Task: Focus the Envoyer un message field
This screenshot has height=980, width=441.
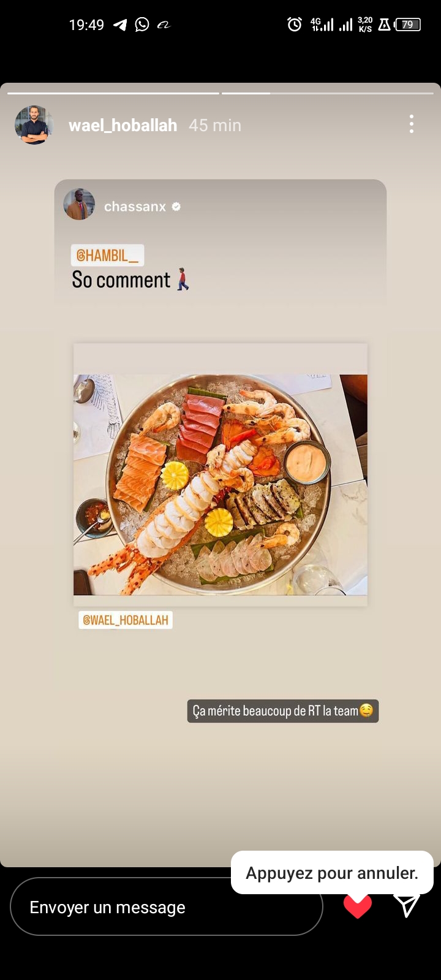Action: pyautogui.click(x=167, y=907)
